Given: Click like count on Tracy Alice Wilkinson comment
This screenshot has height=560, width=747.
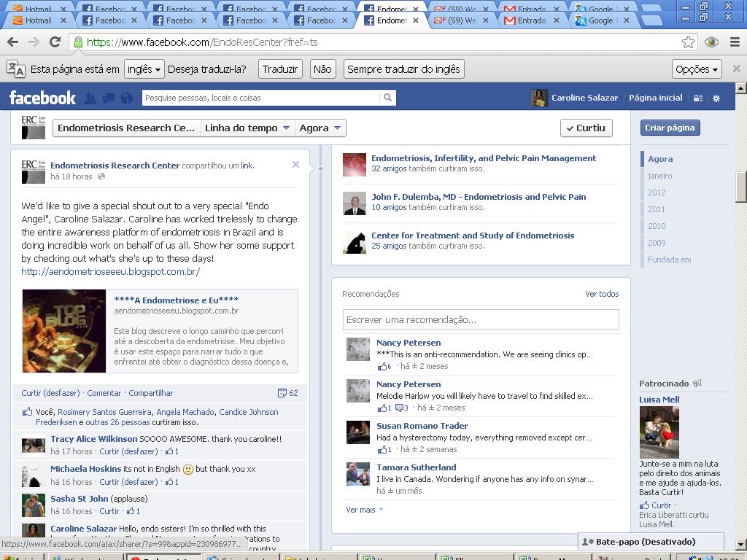Looking at the screenshot, I should (172, 451).
